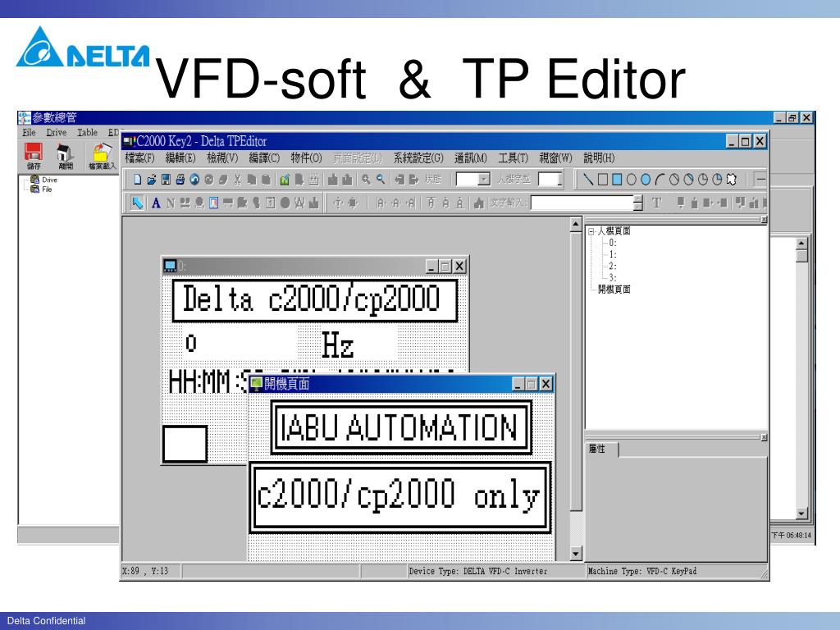Select page 1: in the page tree
The height and width of the screenshot is (630, 840).
coord(613,254)
